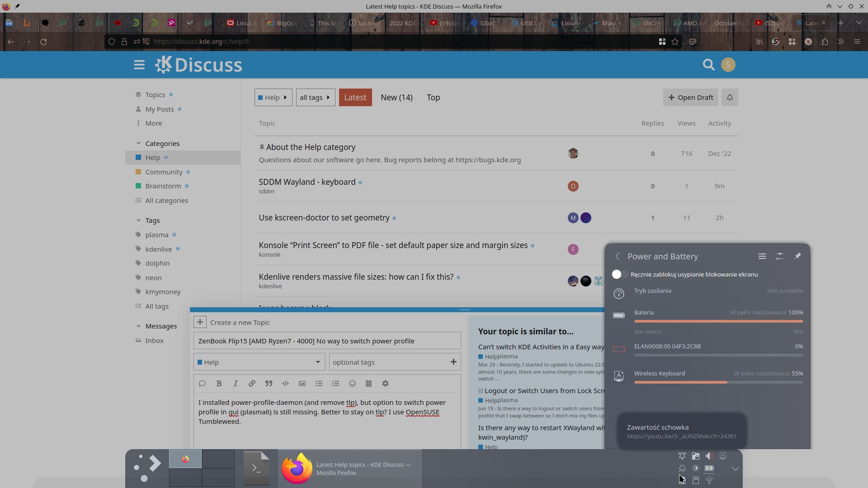
Task: Open the Community category in sidebar
Action: pyautogui.click(x=164, y=172)
